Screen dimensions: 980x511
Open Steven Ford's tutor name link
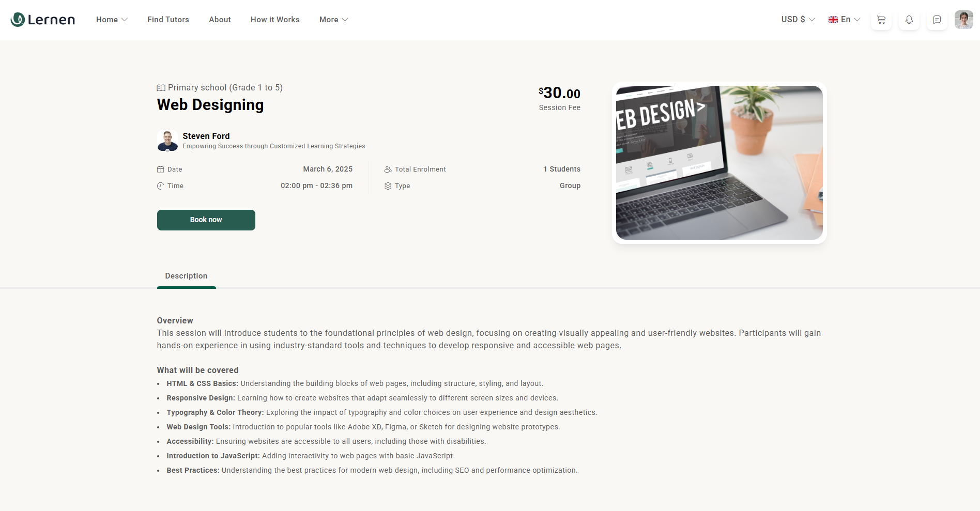[x=206, y=136]
